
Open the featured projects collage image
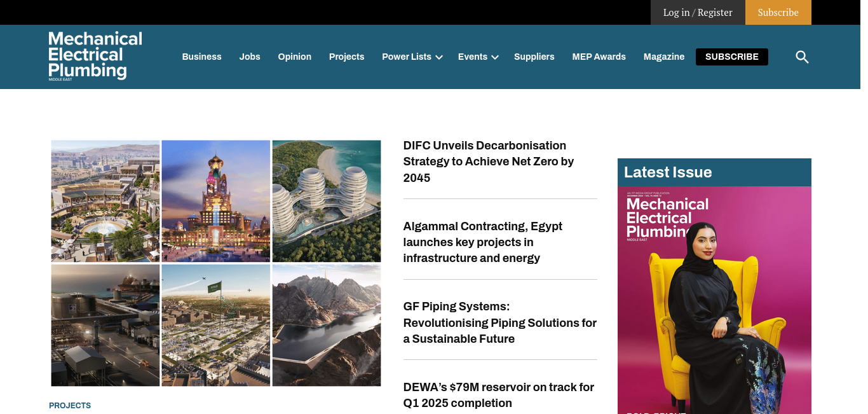coord(216,263)
